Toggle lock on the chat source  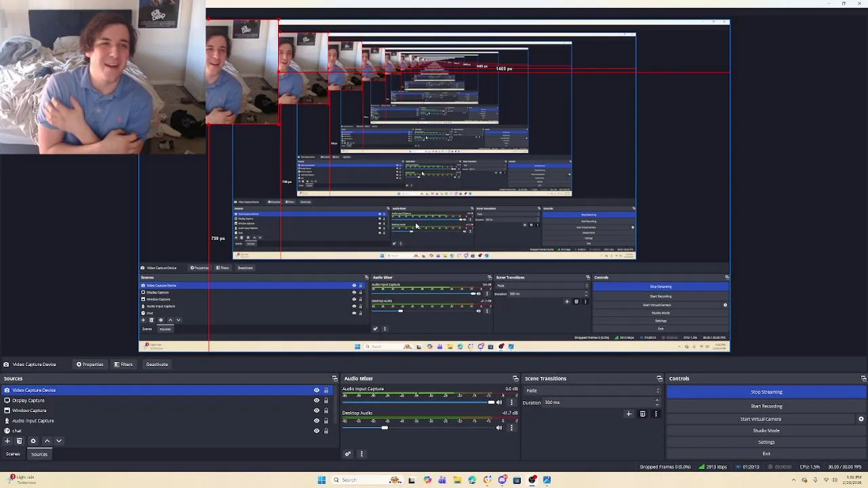click(326, 431)
